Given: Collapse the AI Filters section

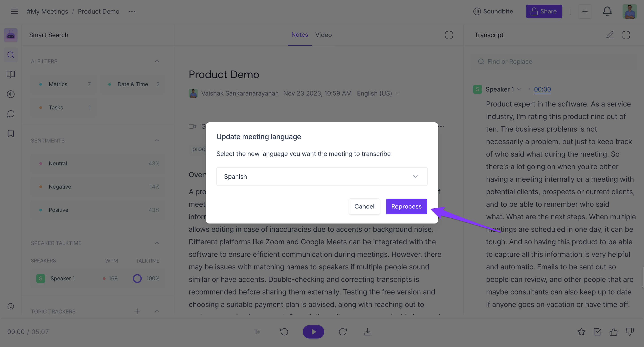Looking at the screenshot, I should 157,61.
